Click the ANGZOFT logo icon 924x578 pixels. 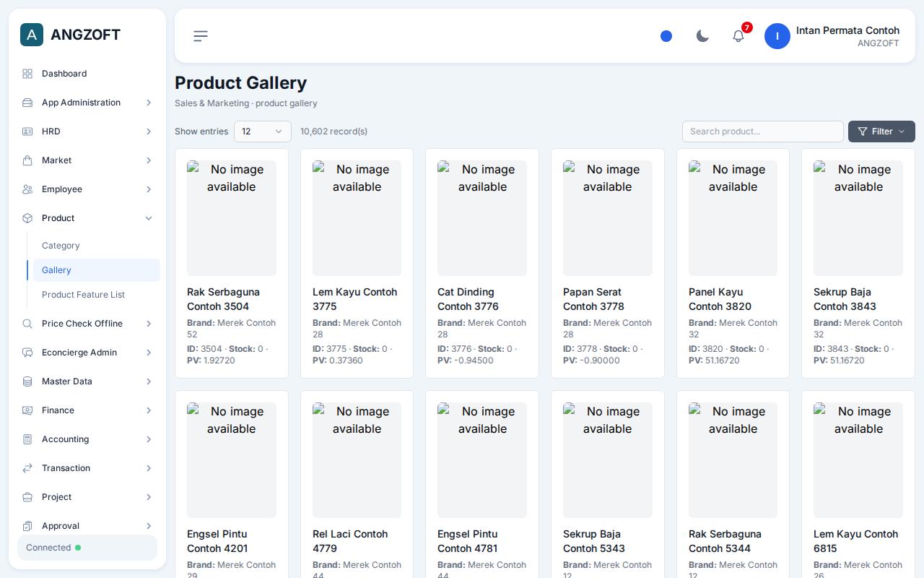pyautogui.click(x=32, y=35)
